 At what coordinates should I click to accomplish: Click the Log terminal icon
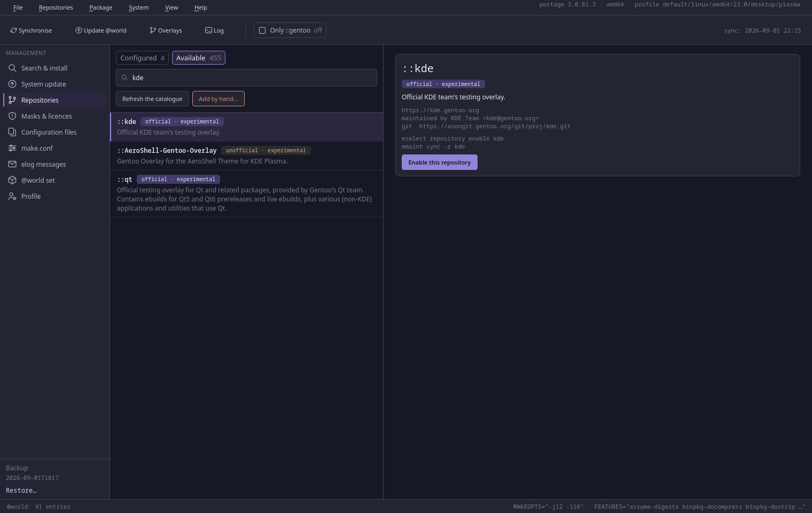(x=208, y=30)
